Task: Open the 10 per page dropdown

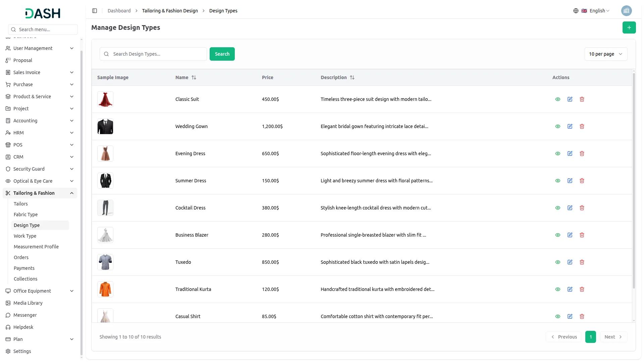Action: tap(605, 54)
